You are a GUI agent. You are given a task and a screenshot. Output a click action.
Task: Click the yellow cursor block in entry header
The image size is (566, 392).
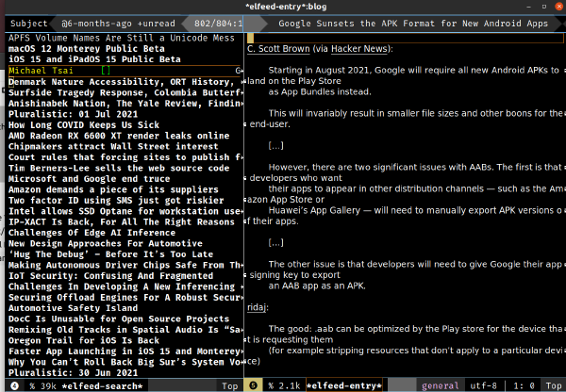[x=251, y=39]
